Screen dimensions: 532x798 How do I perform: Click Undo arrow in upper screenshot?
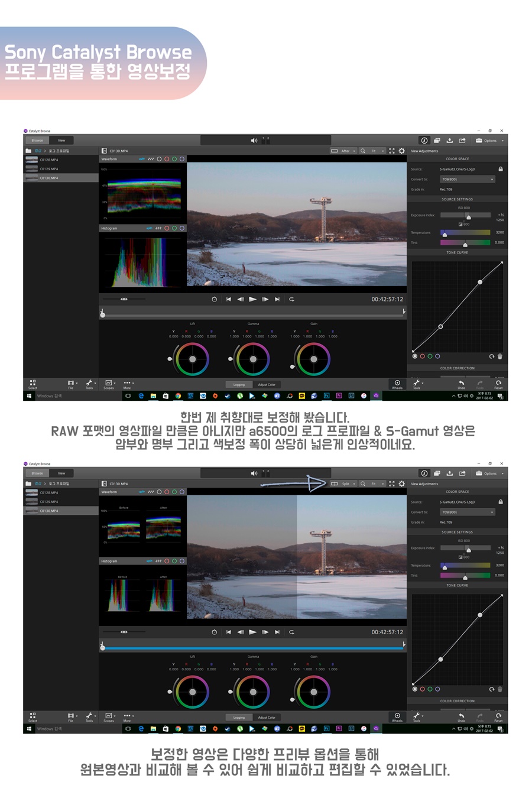(x=461, y=384)
